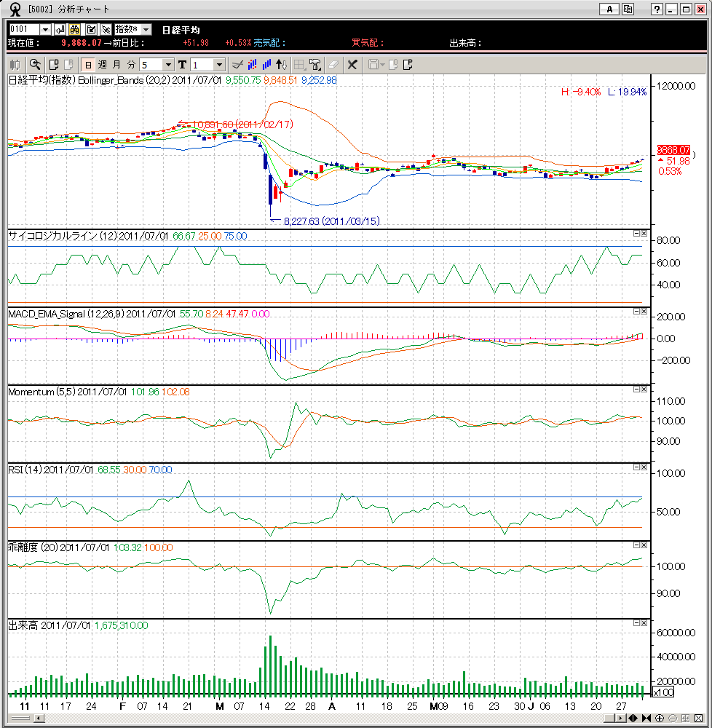Open the 指数 market type dropdown
This screenshot has height=728, width=712.
pyautogui.click(x=146, y=29)
